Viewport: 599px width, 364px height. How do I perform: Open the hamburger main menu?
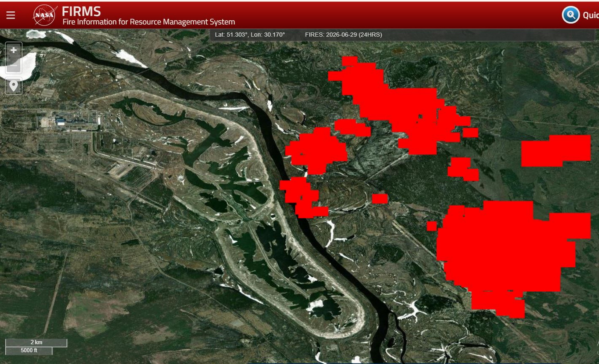[x=11, y=15]
